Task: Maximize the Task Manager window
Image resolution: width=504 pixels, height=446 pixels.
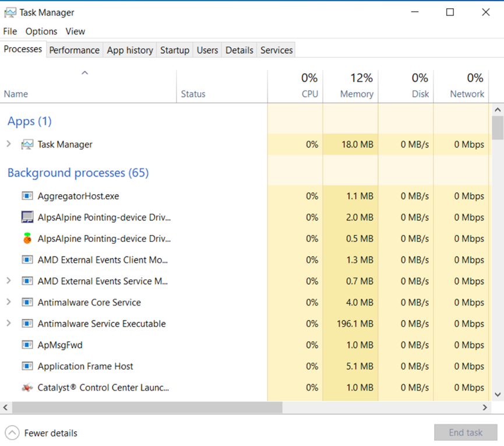Action: click(x=450, y=12)
